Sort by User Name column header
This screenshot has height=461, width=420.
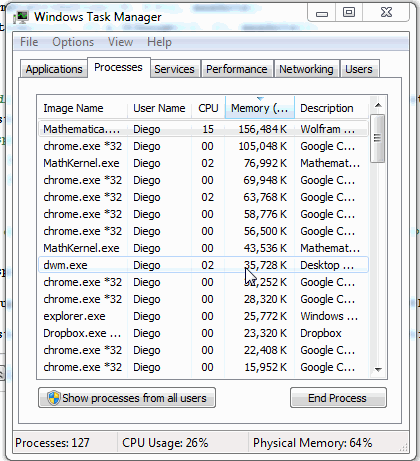click(159, 108)
